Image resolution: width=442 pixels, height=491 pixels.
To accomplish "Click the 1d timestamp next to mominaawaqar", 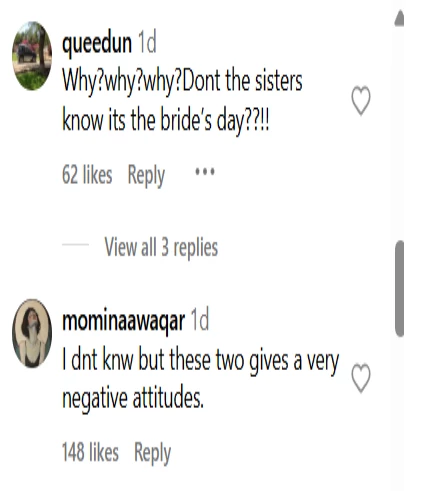I will click(x=200, y=319).
